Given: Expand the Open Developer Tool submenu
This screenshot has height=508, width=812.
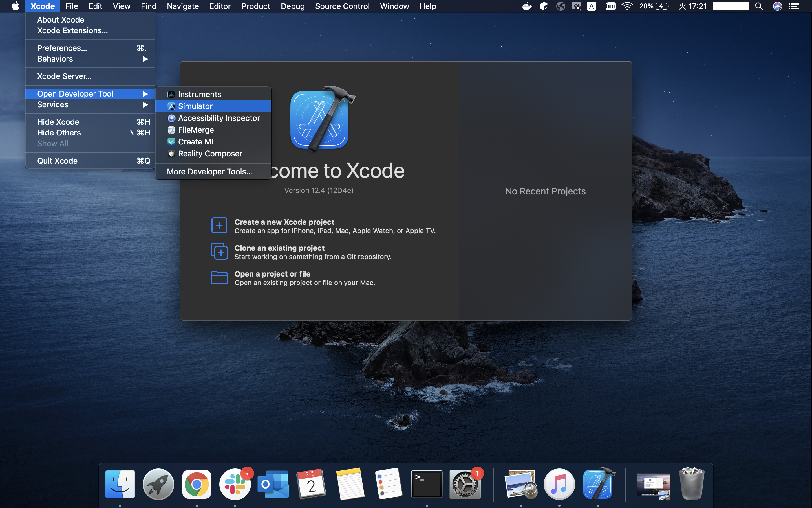Looking at the screenshot, I should (x=90, y=94).
